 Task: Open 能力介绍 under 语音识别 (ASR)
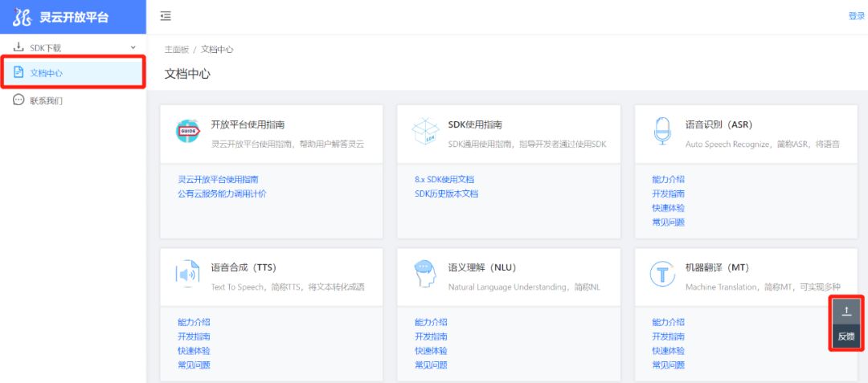click(x=668, y=179)
